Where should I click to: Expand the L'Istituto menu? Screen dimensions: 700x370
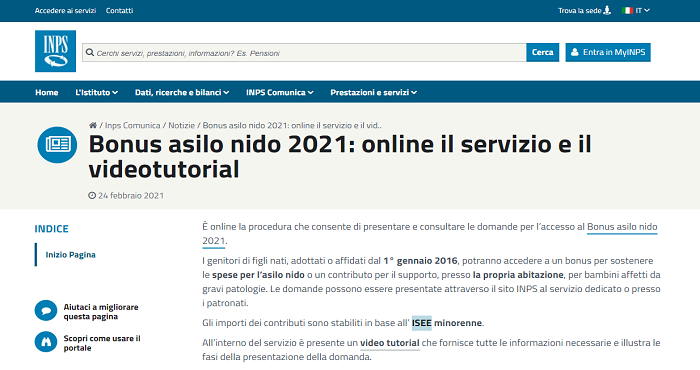click(96, 92)
